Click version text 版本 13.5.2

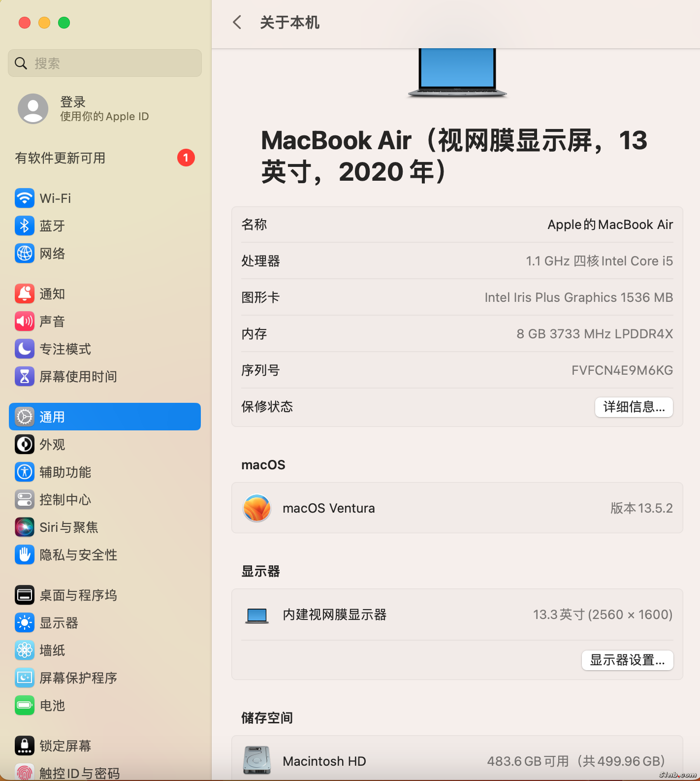(641, 508)
